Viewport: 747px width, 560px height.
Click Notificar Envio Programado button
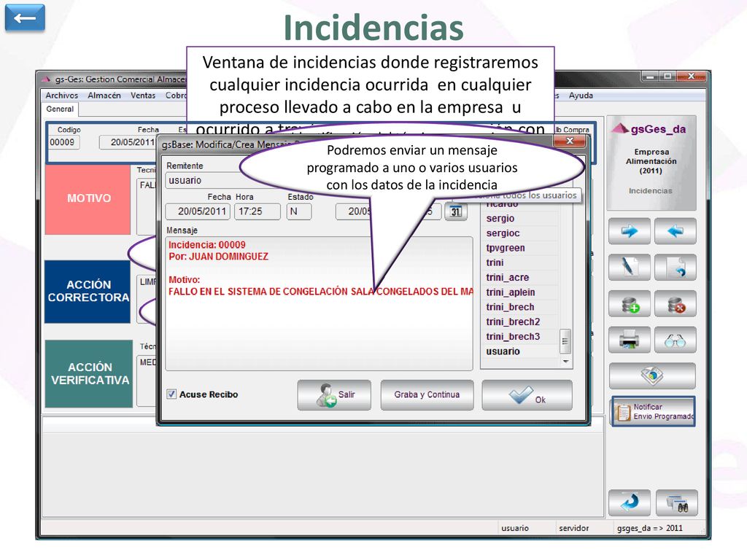[653, 411]
